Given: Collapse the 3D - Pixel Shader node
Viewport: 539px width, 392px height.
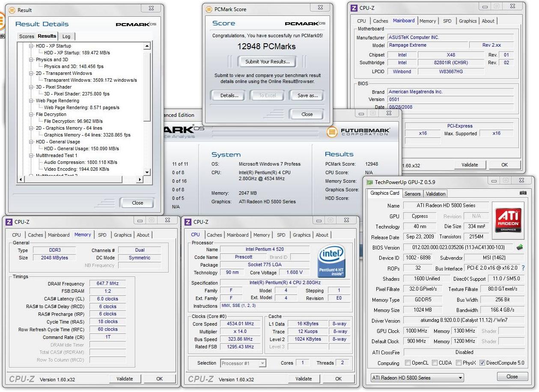Looking at the screenshot, I should point(31,87).
